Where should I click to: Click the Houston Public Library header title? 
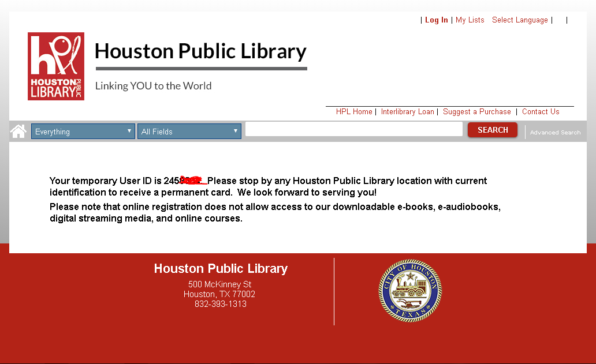click(200, 51)
